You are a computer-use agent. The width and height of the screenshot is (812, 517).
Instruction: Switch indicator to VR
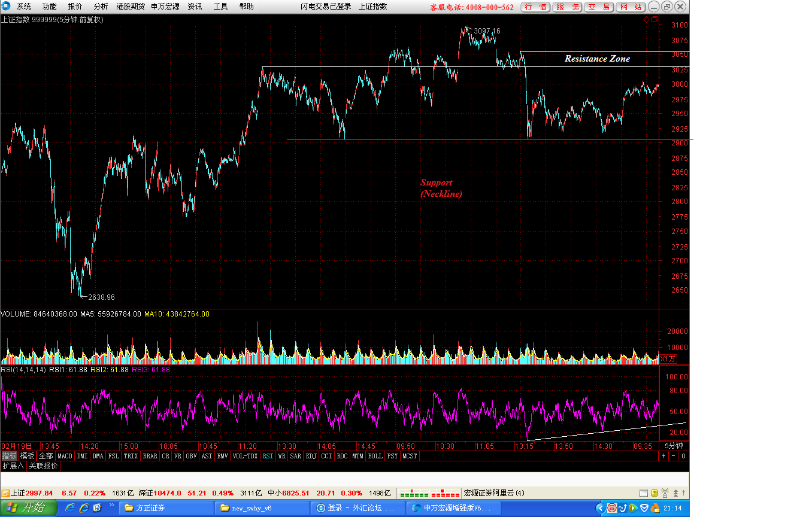click(x=178, y=456)
